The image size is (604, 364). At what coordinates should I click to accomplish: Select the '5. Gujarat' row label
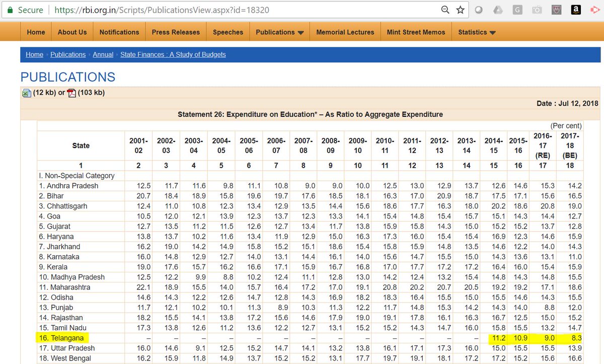56,227
